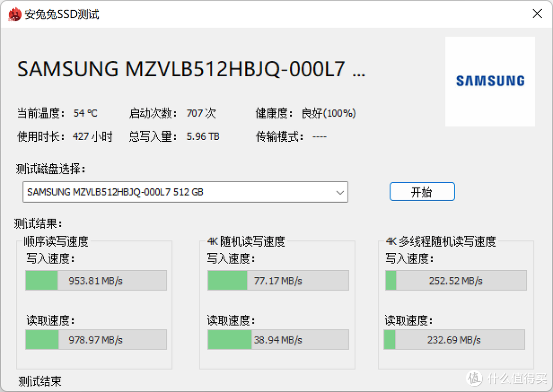Click the dropdown arrow of disk selector
Viewport: 553px width, 392px height.
[340, 192]
